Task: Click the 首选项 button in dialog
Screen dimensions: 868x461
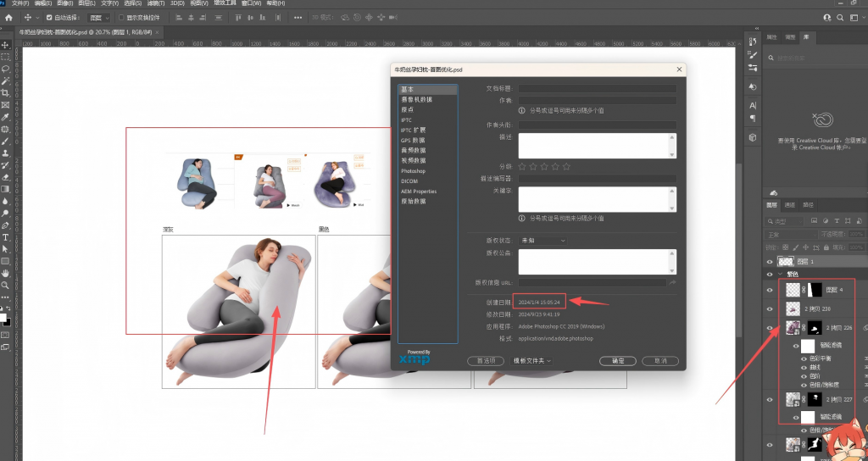Action: (x=486, y=361)
